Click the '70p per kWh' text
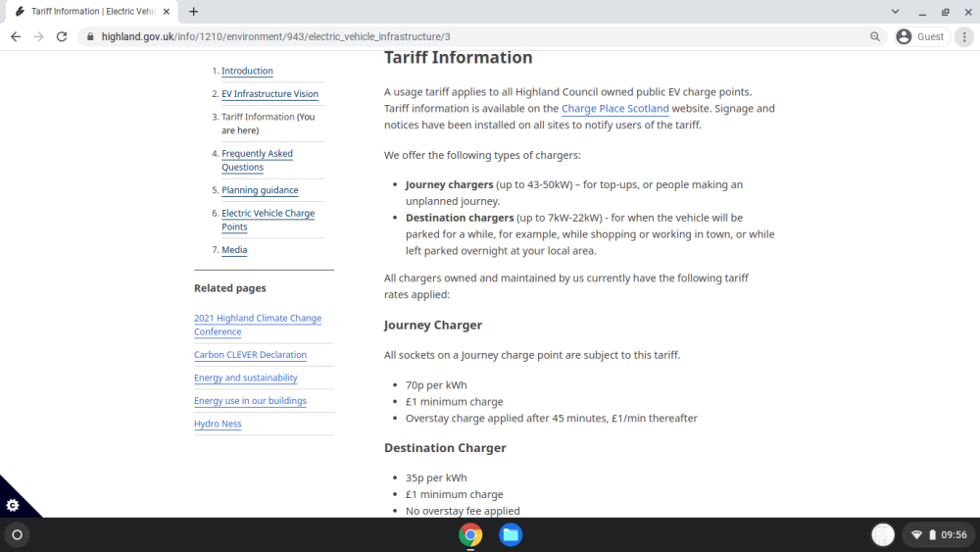The width and height of the screenshot is (980, 552). point(436,385)
